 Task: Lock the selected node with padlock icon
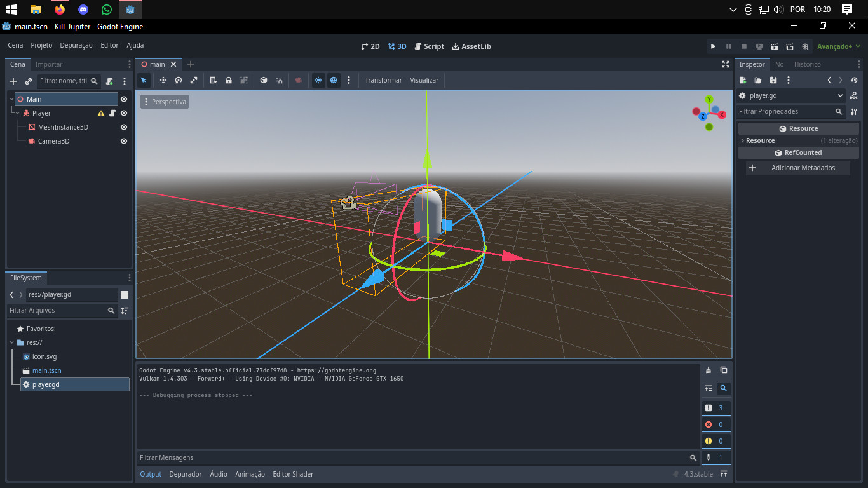pos(229,80)
